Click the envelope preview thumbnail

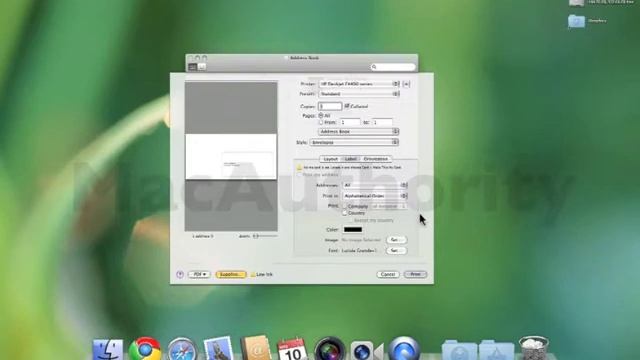coord(231,157)
